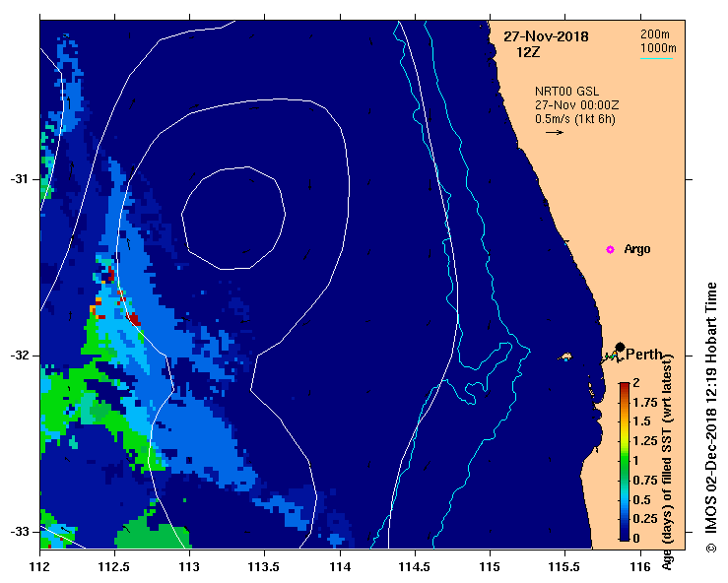Click the longitude label '115'

pyautogui.click(x=490, y=567)
